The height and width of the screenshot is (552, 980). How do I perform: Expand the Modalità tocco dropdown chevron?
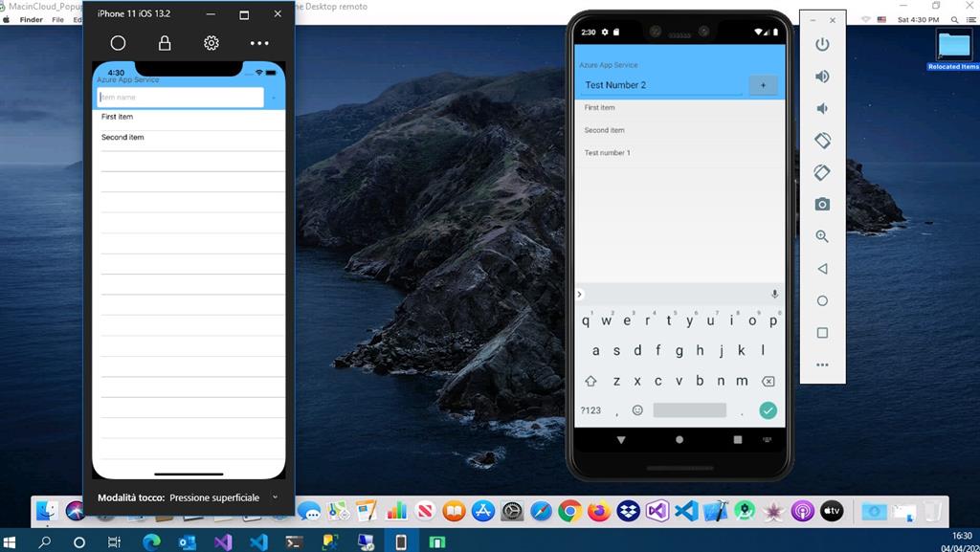click(275, 497)
